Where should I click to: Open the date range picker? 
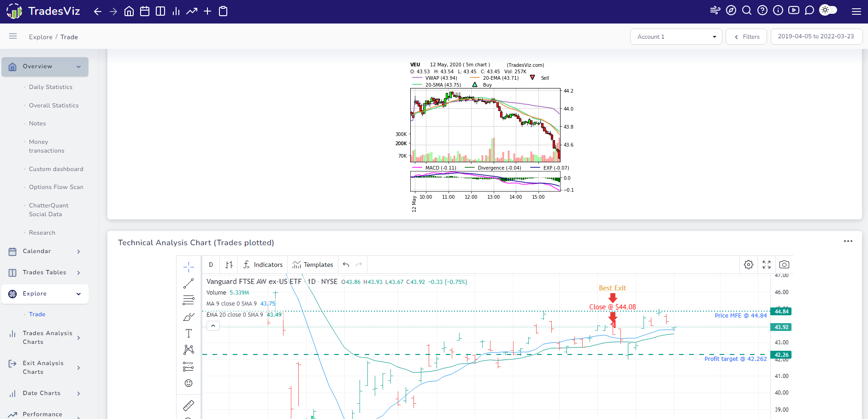(x=816, y=36)
